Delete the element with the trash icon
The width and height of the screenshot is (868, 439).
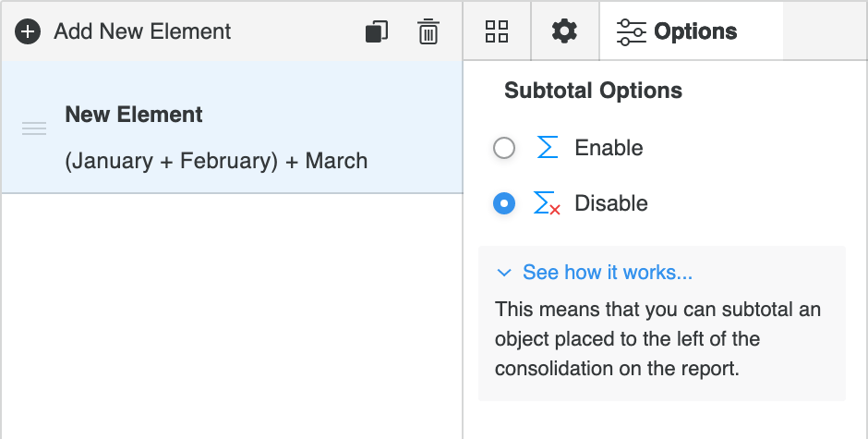point(428,31)
